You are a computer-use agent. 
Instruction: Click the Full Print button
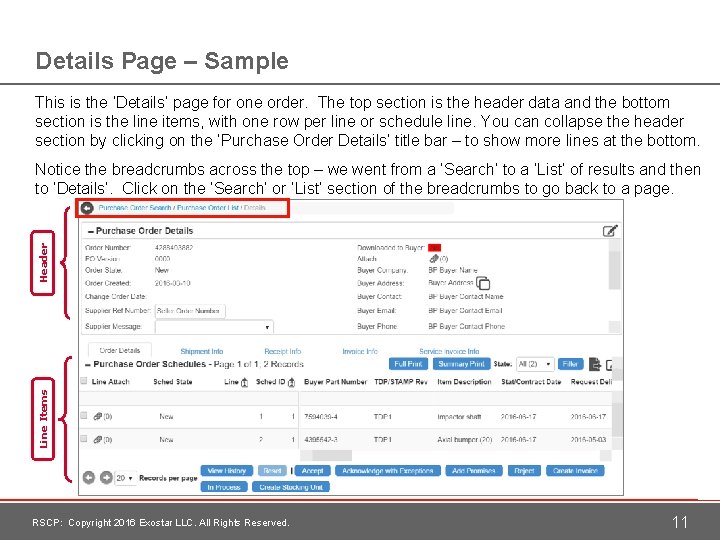408,364
